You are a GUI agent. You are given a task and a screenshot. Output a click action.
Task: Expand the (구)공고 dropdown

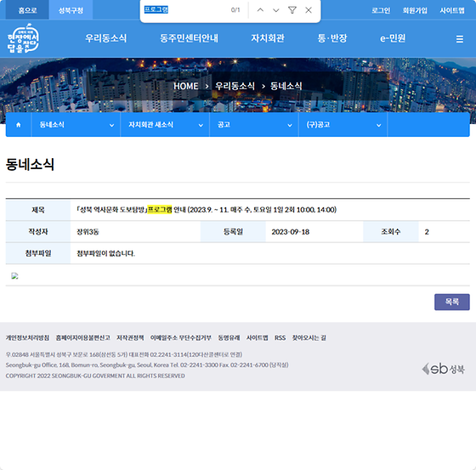(343, 125)
